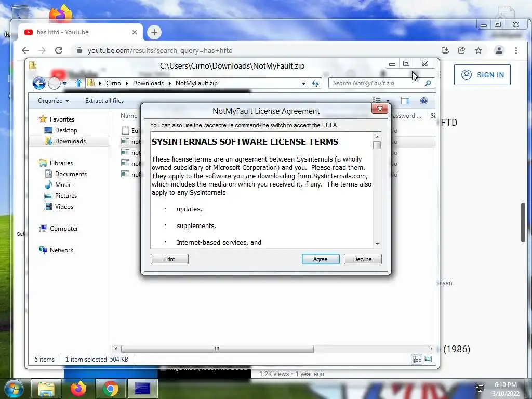Click Cirno in the address breadcrumb
532x399 pixels.
113,83
